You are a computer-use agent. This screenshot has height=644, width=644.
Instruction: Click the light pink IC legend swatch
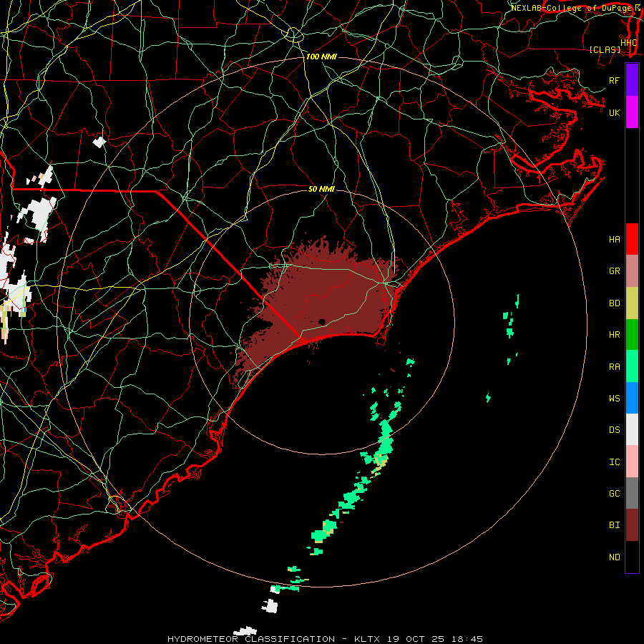coord(632,462)
